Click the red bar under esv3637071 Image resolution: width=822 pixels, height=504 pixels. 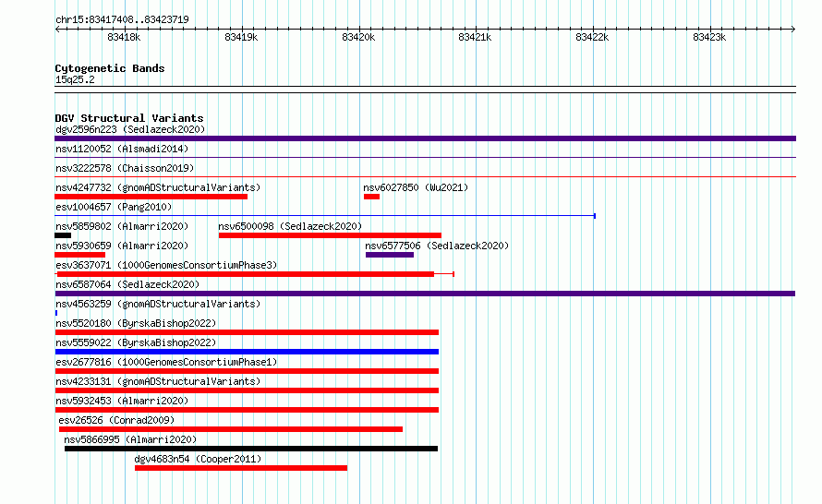(x=246, y=274)
